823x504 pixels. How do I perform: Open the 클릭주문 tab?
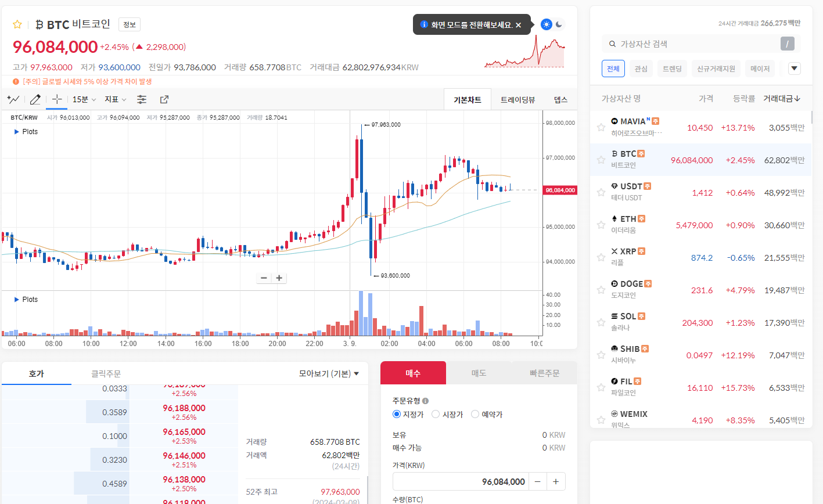[106, 373]
